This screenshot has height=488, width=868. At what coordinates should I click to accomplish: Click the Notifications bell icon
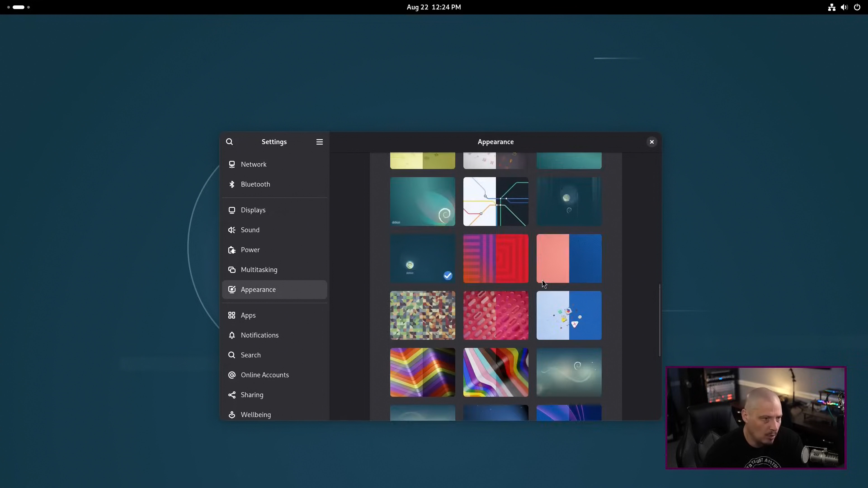tap(232, 335)
